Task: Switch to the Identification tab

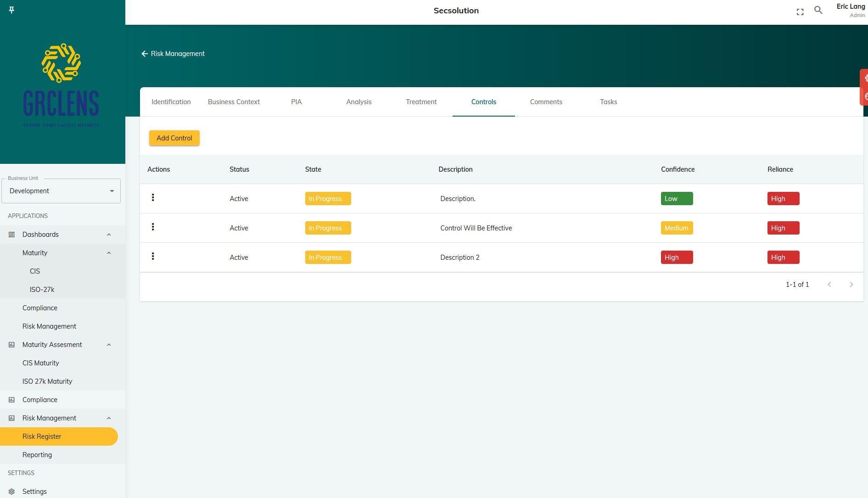Action: pyautogui.click(x=171, y=102)
